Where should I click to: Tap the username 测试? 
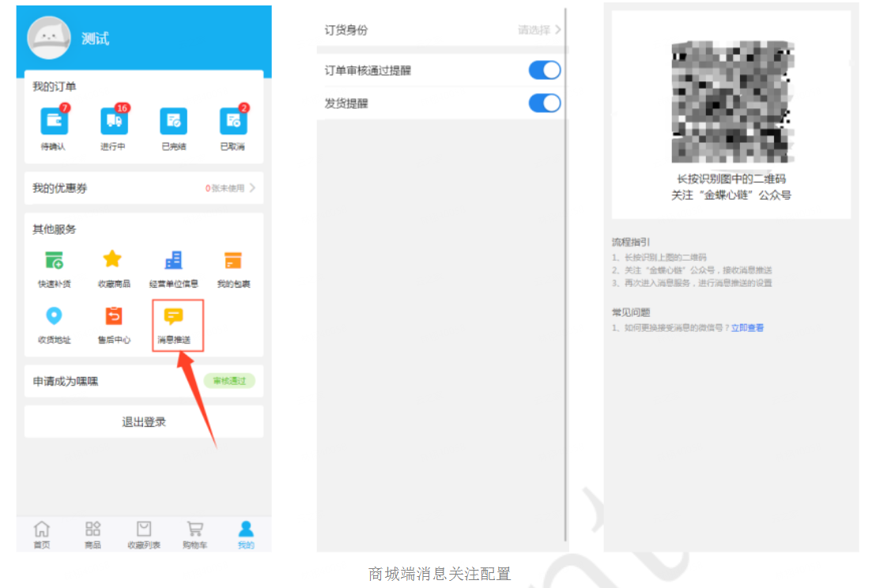(x=96, y=39)
